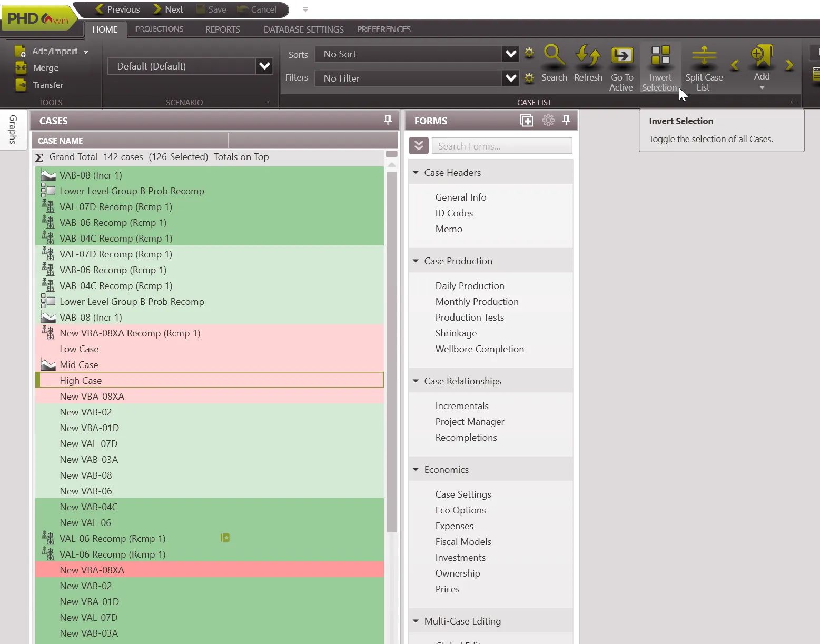Open the Sorts dropdown arrow
Viewport: 820px width, 644px height.
(510, 54)
